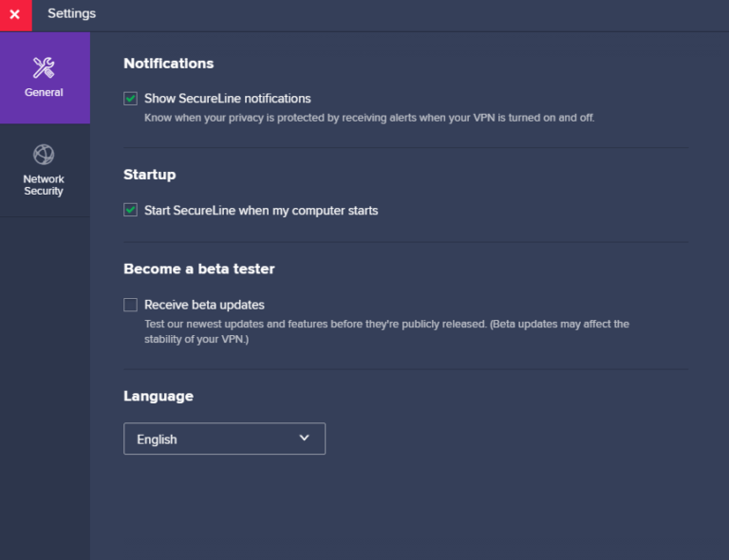Enable the Receive beta updates checkbox
The width and height of the screenshot is (729, 560).
(x=130, y=305)
